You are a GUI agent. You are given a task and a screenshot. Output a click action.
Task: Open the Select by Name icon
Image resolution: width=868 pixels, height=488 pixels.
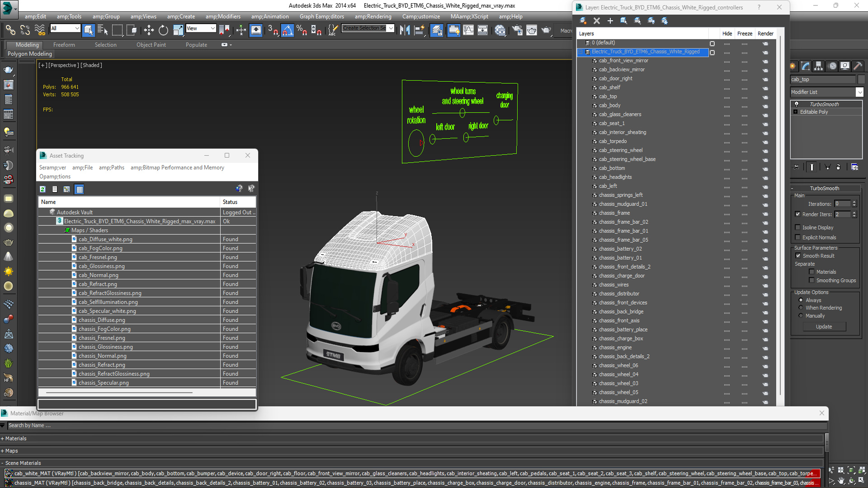103,30
